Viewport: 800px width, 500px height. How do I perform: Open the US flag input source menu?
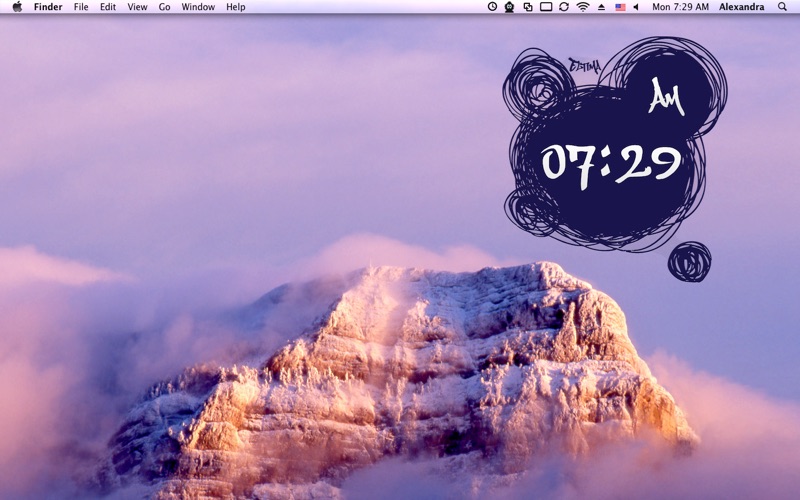(x=620, y=7)
